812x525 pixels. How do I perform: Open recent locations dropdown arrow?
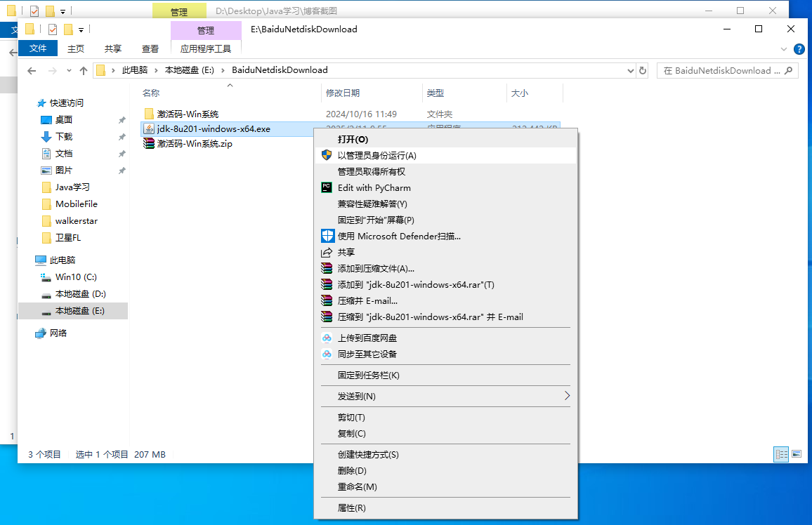(x=69, y=71)
